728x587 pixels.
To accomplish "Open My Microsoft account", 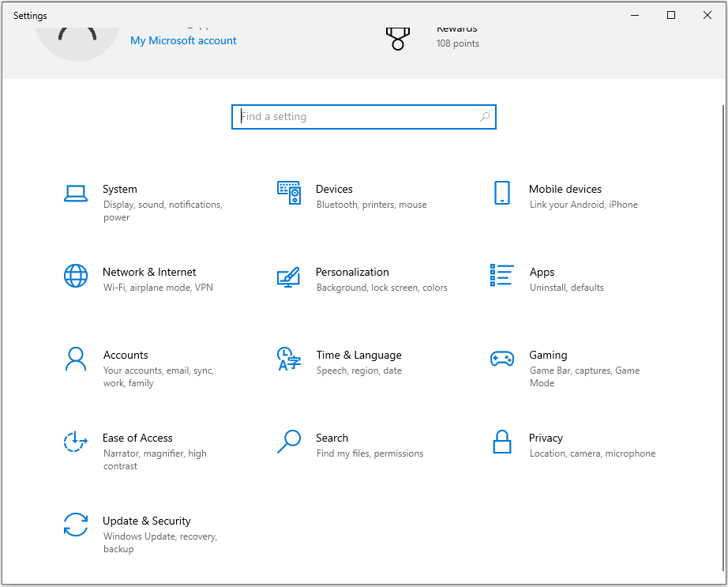I will tap(183, 40).
